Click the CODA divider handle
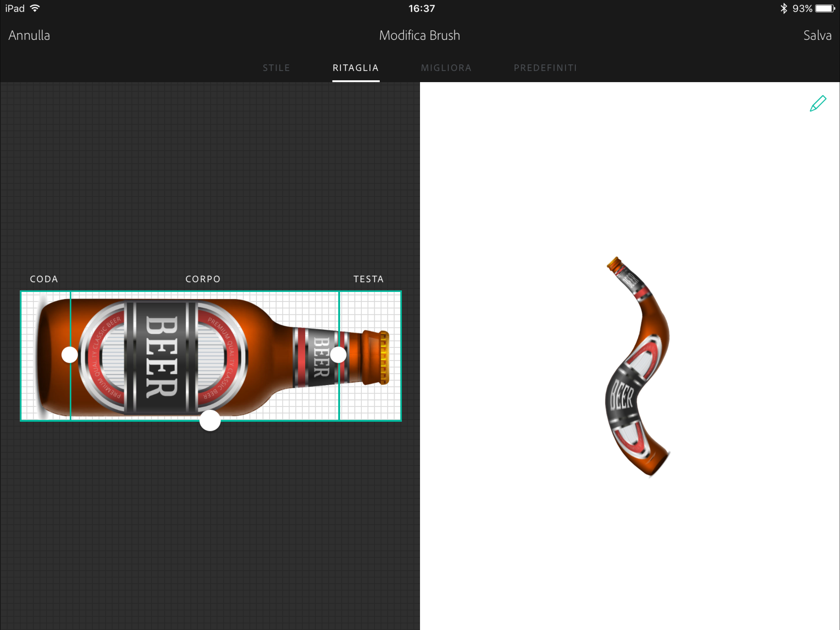840x630 pixels. point(69,354)
